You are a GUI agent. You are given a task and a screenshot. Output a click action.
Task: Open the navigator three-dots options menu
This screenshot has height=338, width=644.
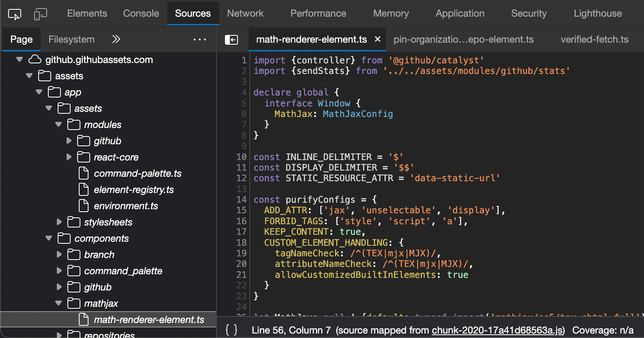(x=199, y=39)
